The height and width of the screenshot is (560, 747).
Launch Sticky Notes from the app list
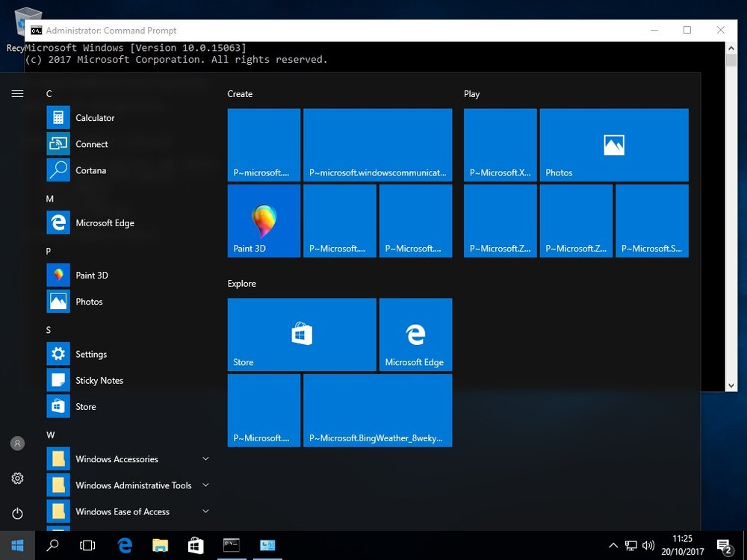click(128, 380)
